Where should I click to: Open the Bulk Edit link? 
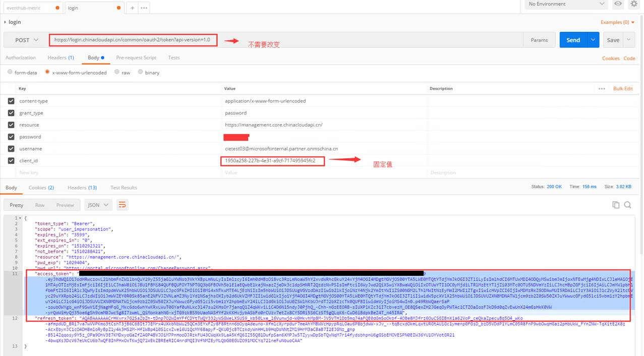(x=623, y=89)
